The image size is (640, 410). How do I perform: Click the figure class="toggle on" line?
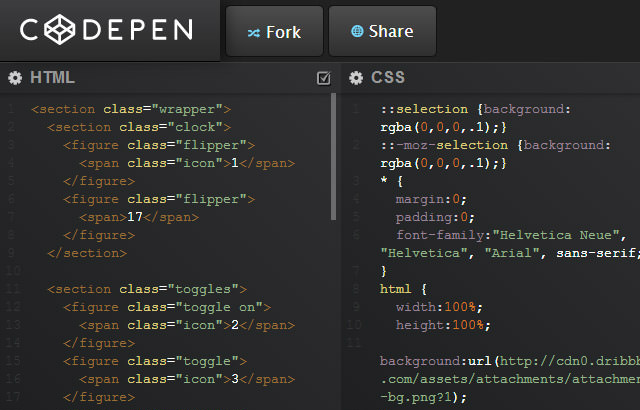pos(167,307)
